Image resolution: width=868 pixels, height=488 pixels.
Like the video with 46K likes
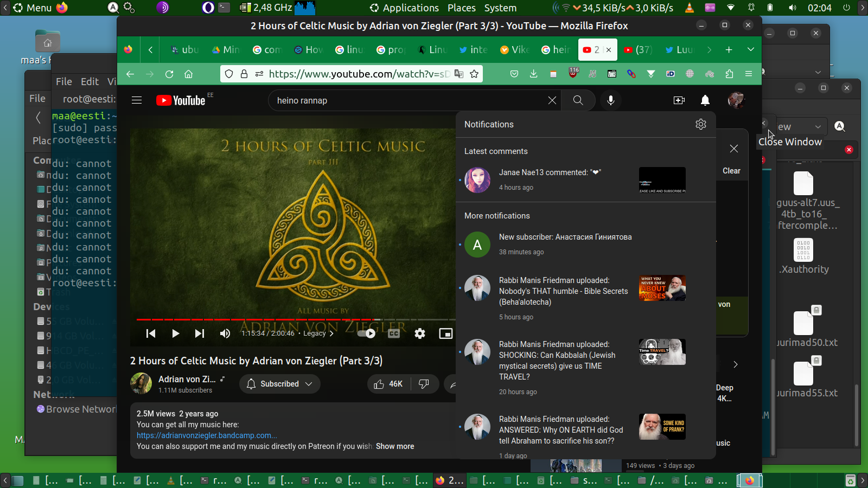point(388,384)
